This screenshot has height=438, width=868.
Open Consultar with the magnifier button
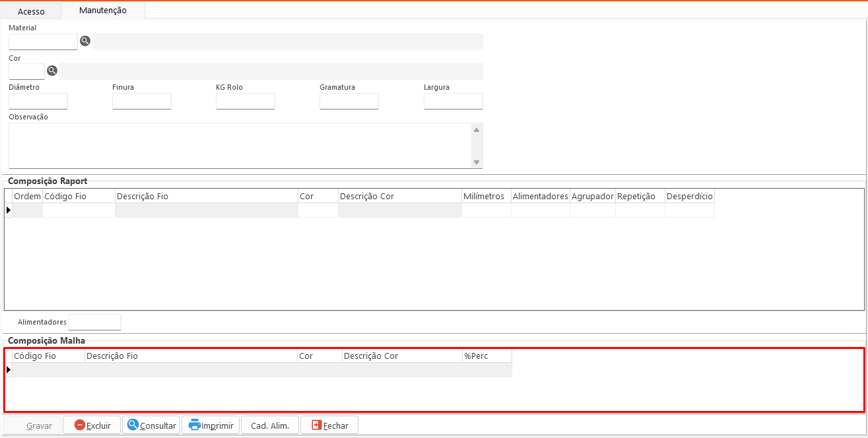click(151, 425)
